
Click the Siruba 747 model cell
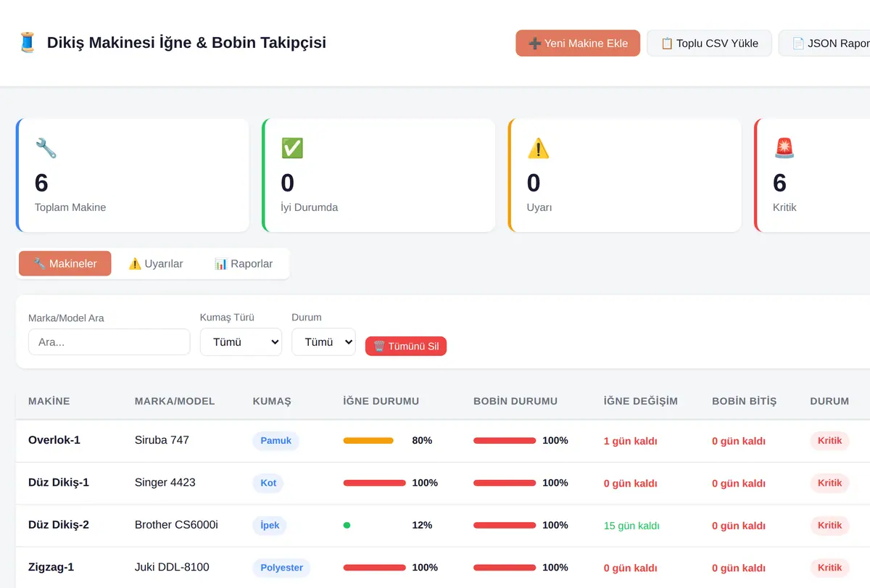tap(162, 440)
